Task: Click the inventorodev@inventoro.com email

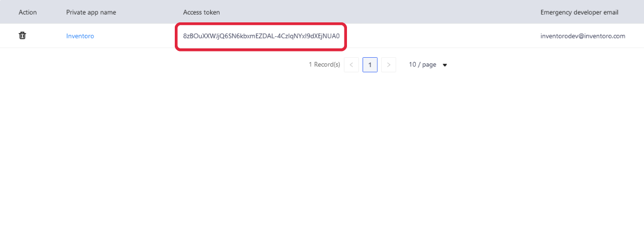Action: [x=583, y=36]
